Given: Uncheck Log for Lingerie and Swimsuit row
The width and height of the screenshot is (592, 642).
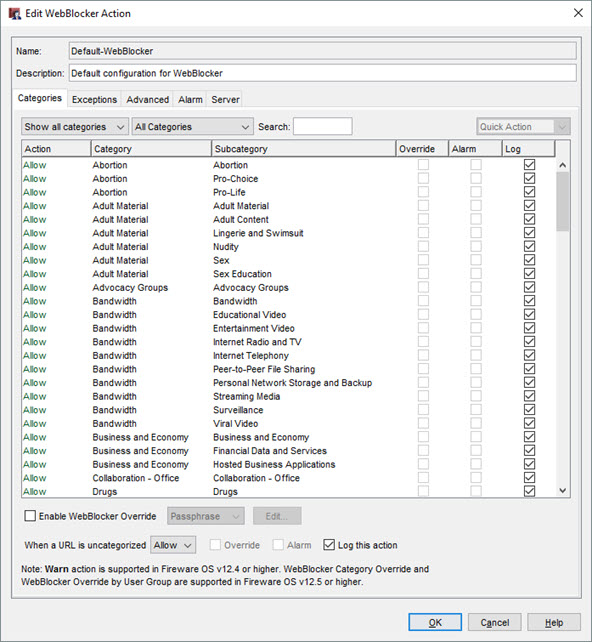Looking at the screenshot, I should [529, 233].
